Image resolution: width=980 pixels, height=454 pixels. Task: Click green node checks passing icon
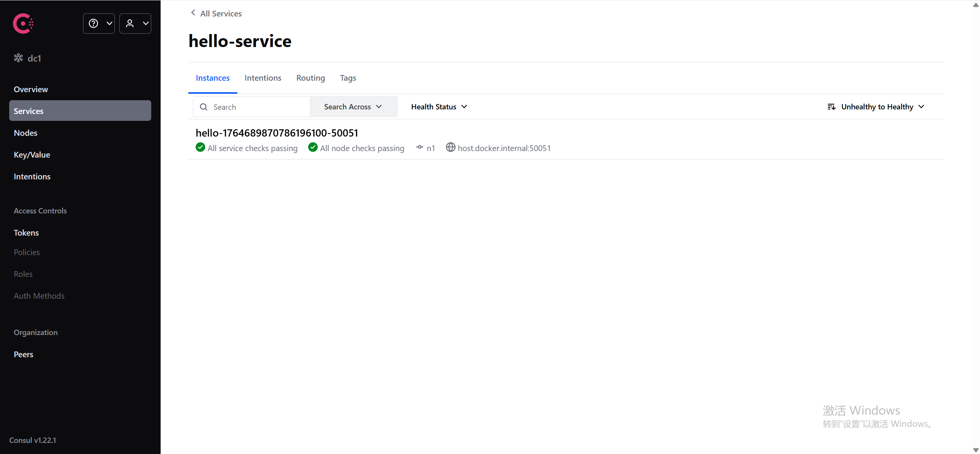(x=313, y=148)
